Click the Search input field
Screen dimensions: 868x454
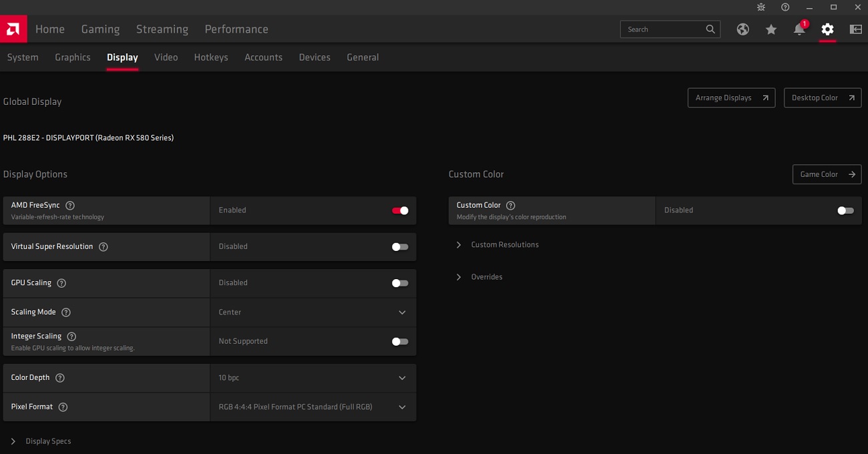pyautogui.click(x=670, y=29)
